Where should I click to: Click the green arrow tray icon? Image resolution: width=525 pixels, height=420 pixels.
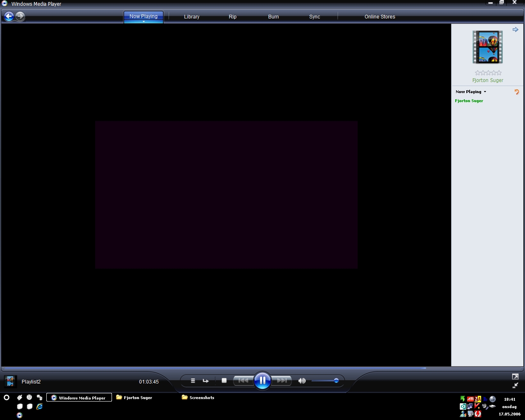tap(463, 399)
